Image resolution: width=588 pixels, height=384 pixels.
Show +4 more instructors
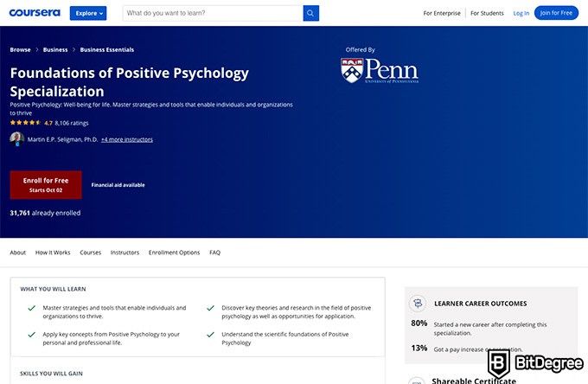tap(127, 139)
